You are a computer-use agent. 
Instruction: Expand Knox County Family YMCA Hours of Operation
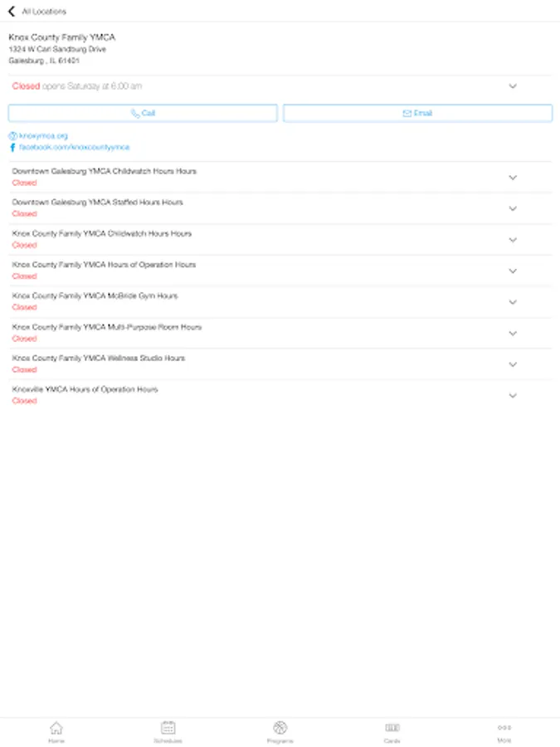pyautogui.click(x=280, y=271)
